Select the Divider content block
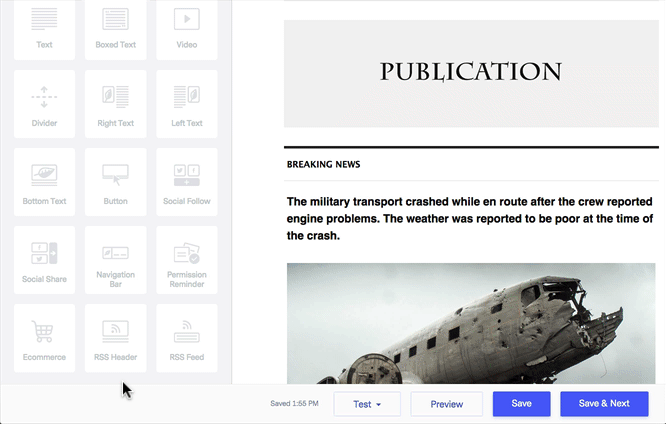The height and width of the screenshot is (424, 666). (44, 104)
